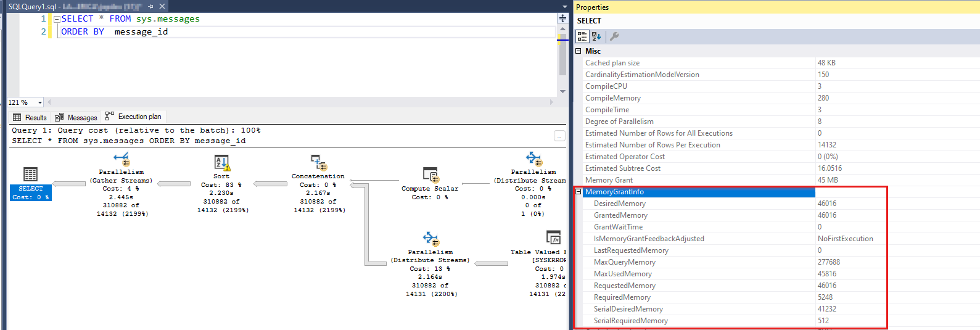This screenshot has width=980, height=330.
Task: Switch properties to Categorized view
Action: click(582, 36)
